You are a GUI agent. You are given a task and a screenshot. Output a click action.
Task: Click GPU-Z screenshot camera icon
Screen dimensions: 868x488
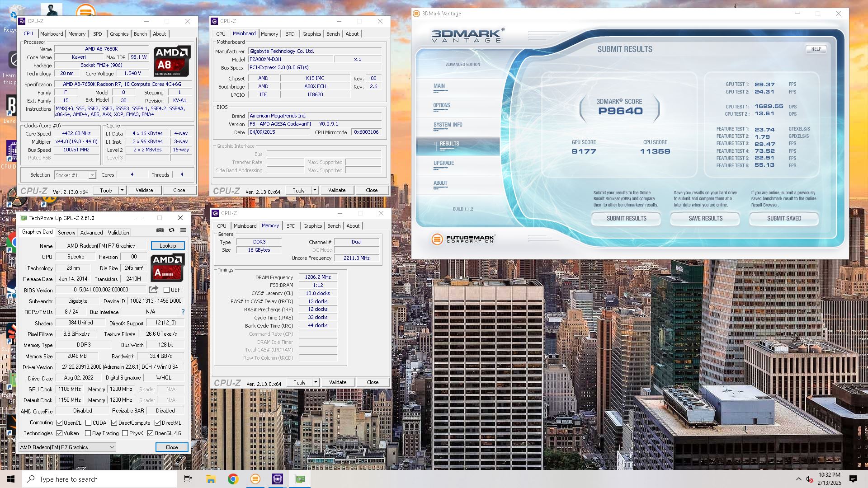pyautogui.click(x=160, y=230)
